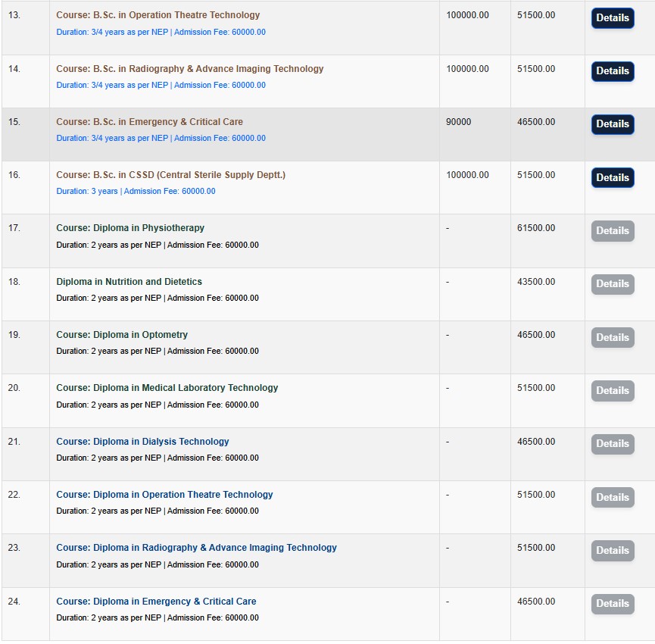Click Details for B.Sc. Radiography & Advance Imaging
This screenshot has width=655, height=644.
tap(612, 71)
